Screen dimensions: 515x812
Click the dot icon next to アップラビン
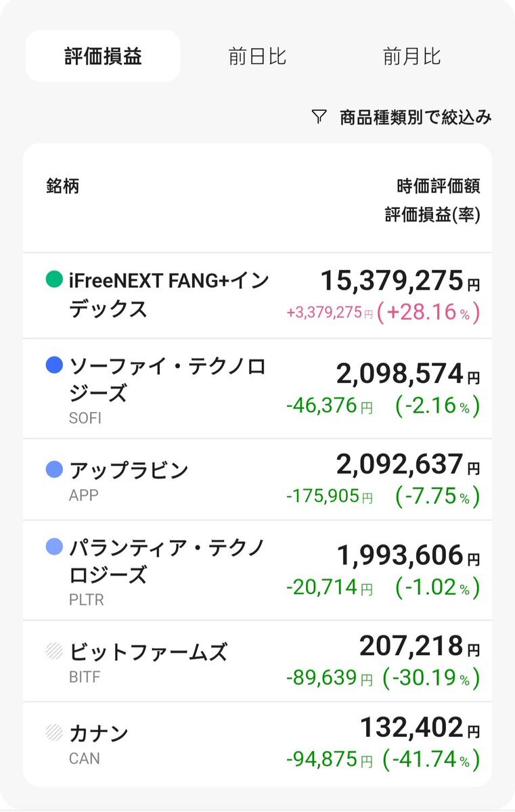click(x=54, y=470)
